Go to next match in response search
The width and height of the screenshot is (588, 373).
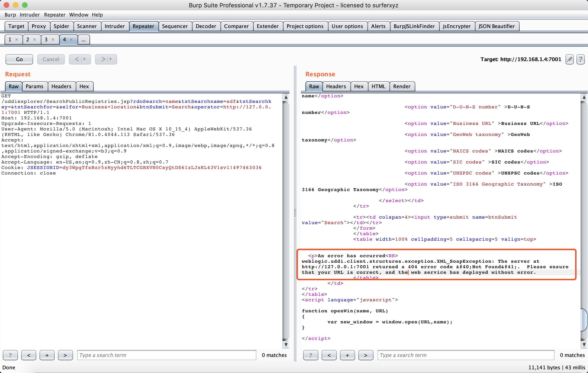(365, 355)
